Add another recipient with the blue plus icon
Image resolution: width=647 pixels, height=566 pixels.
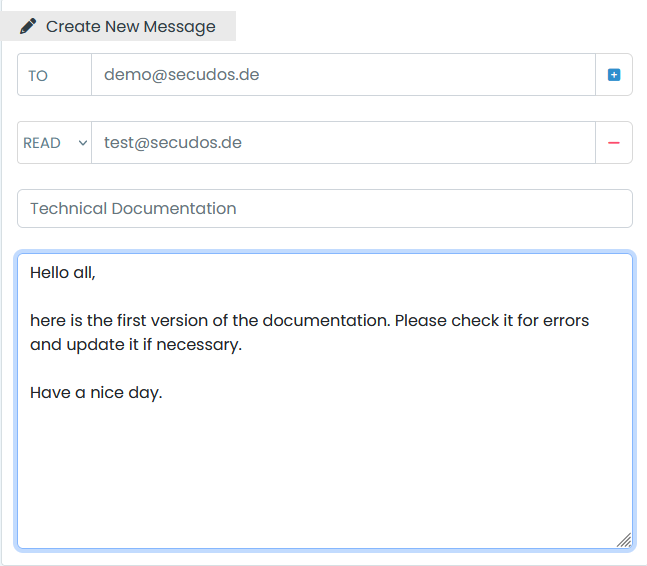614,75
